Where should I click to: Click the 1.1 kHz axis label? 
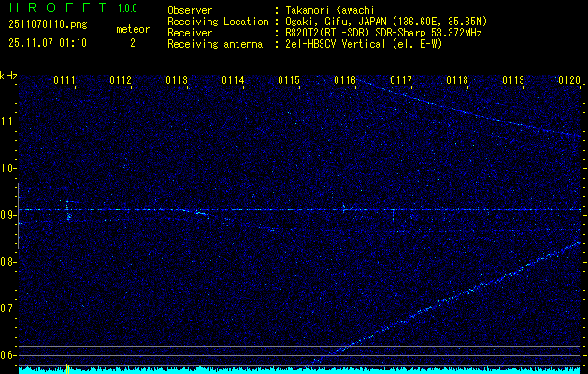pyautogui.click(x=7, y=122)
